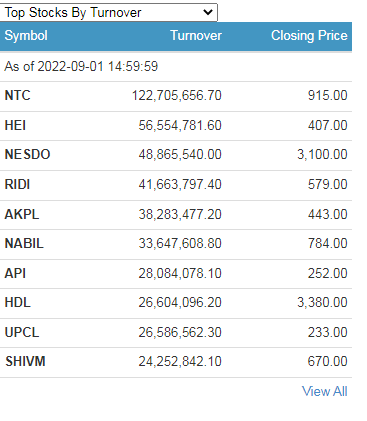Open the NTC stock symbol

(17, 95)
